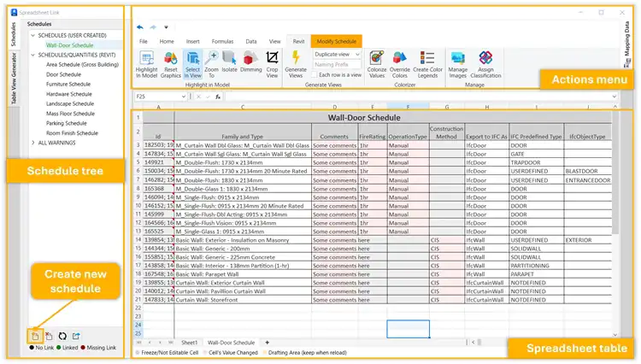Expand the ALL WARNINGS tree node

click(33, 143)
